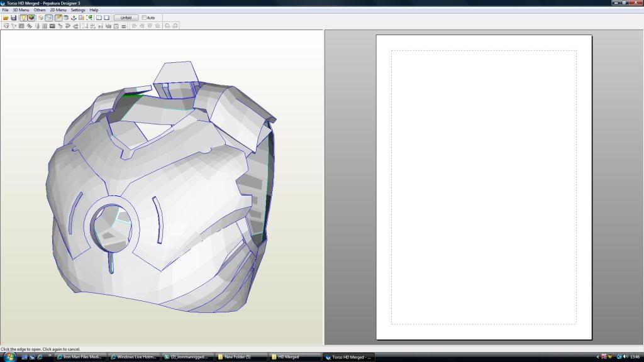Image resolution: width=644 pixels, height=362 pixels.
Task: Click the save floppy disk icon
Action: pos(14,18)
